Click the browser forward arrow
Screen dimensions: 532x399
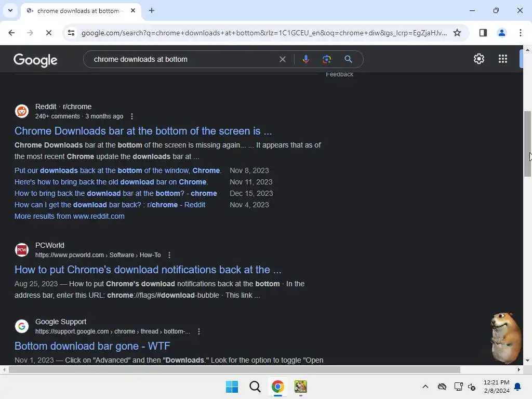30,33
